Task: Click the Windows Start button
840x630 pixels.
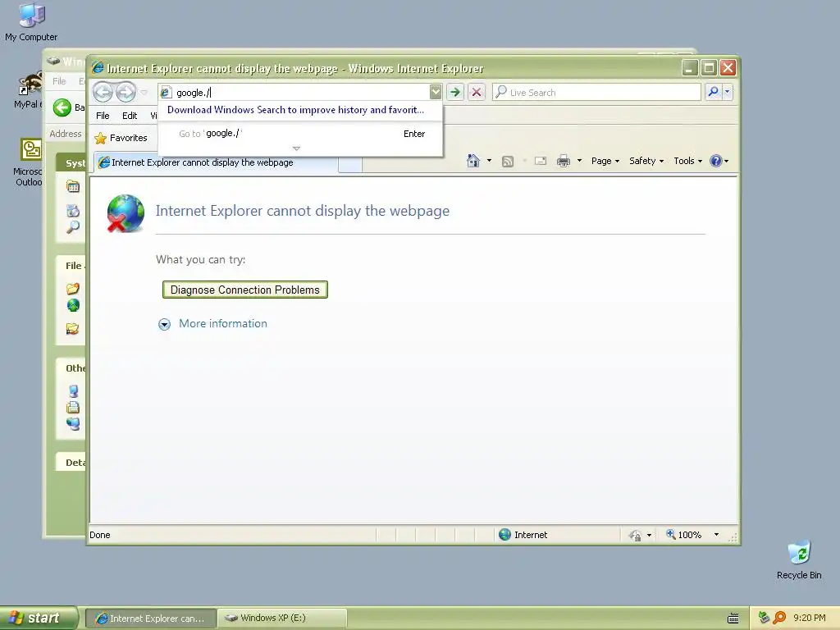Action: coord(39,618)
